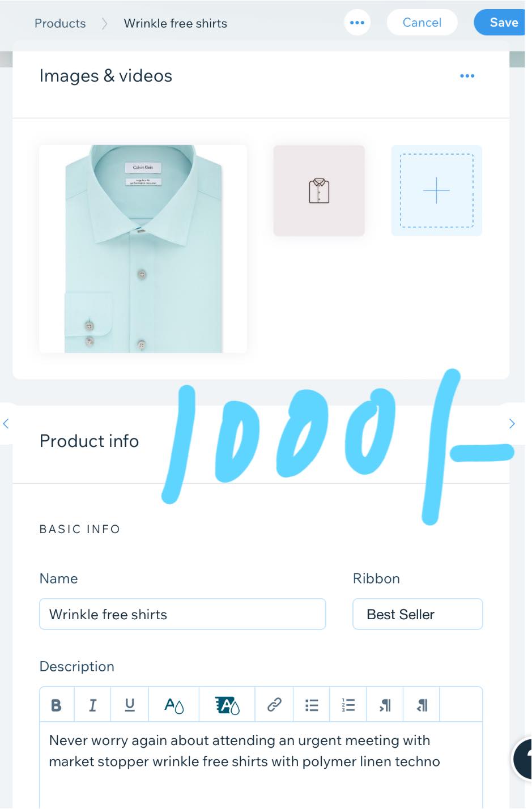Viewport: 532px width, 809px height.
Task: Add new image with plus tile
Action: [x=437, y=190]
